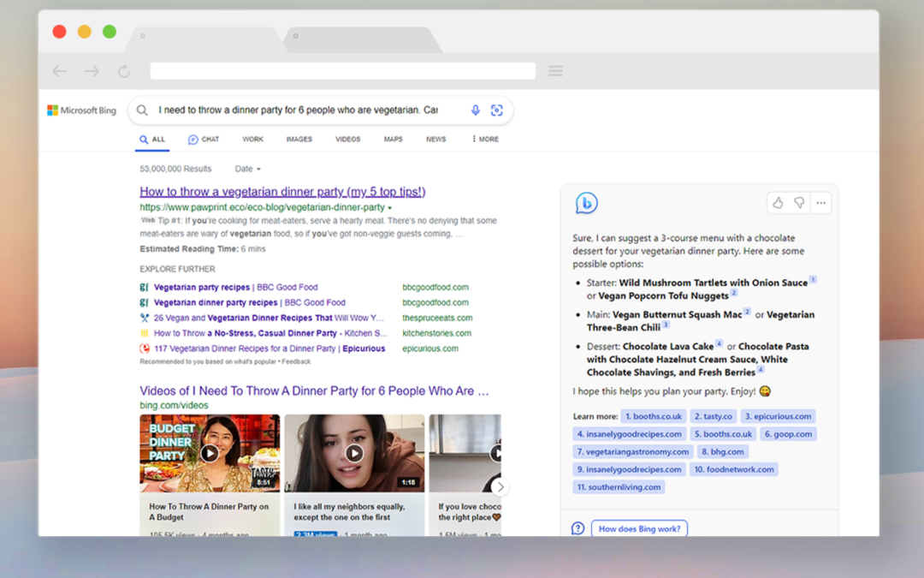Open the CHAT tab
924x578 pixels.
[x=204, y=140]
